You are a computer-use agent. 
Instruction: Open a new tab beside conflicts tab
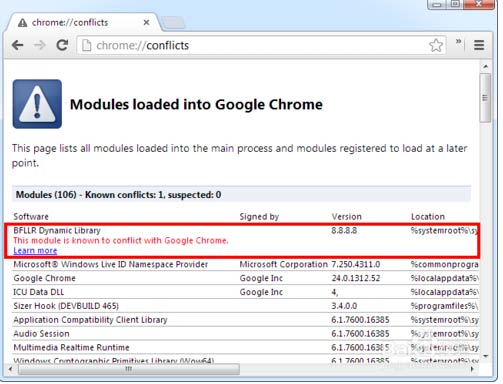click(x=173, y=22)
